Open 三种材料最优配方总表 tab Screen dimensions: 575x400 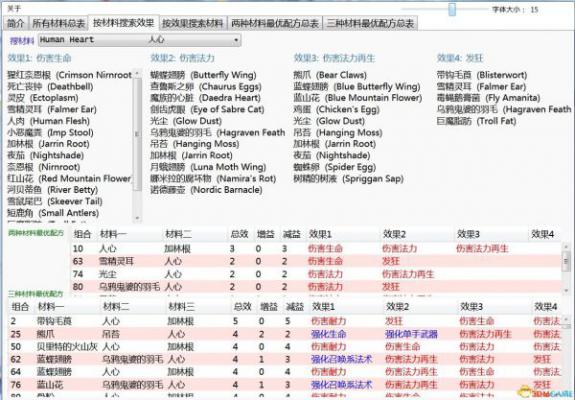pyautogui.click(x=370, y=23)
